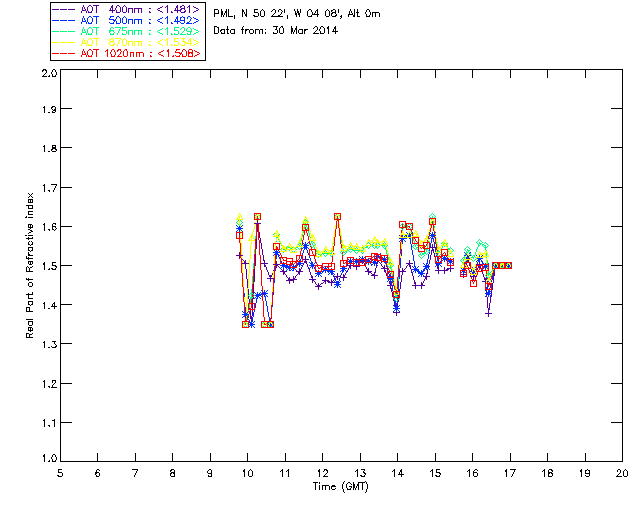
Task: Click the AOT 675nm legend entry
Action: 127,31
